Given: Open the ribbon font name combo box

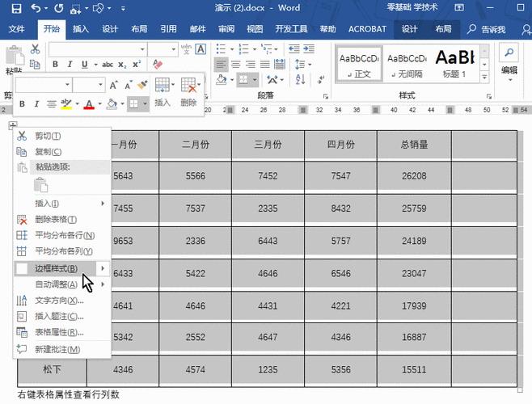Looking at the screenshot, I should point(98,49).
